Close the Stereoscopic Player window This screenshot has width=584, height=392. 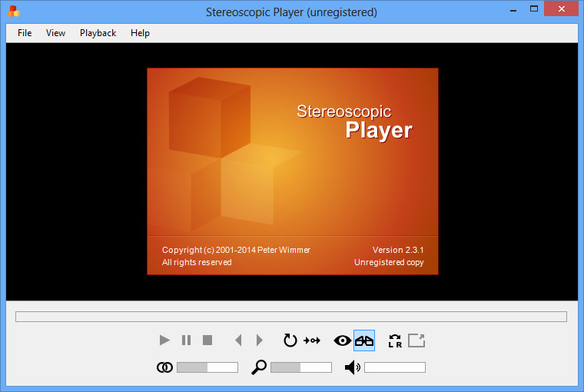[561, 9]
